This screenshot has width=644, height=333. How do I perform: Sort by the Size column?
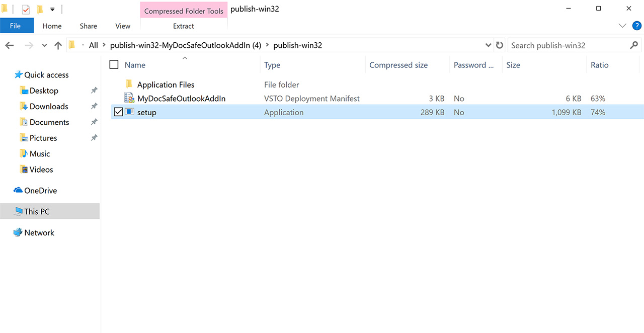click(513, 65)
